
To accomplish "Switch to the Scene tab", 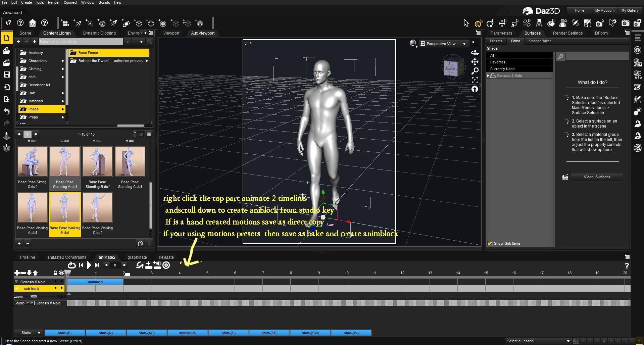I will (x=25, y=33).
